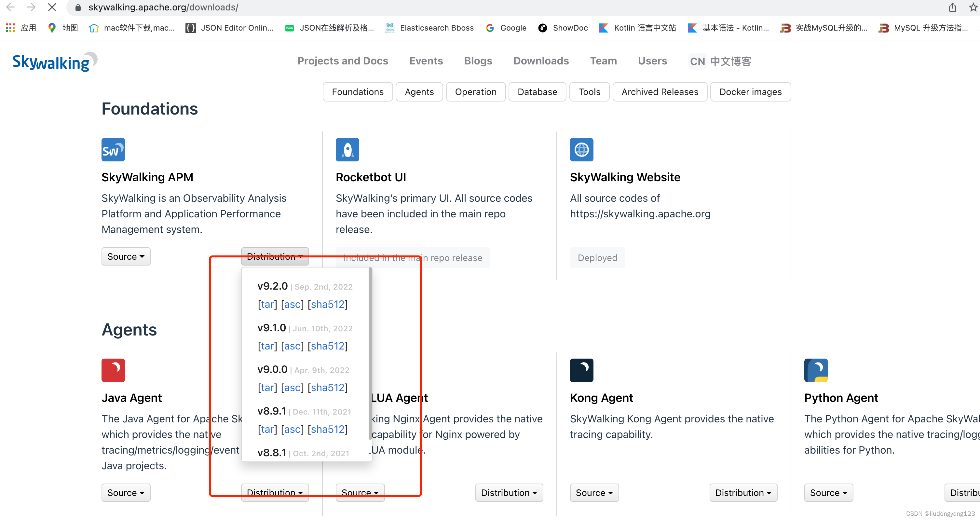Open the mac软件下载 bookmark

(x=132, y=28)
